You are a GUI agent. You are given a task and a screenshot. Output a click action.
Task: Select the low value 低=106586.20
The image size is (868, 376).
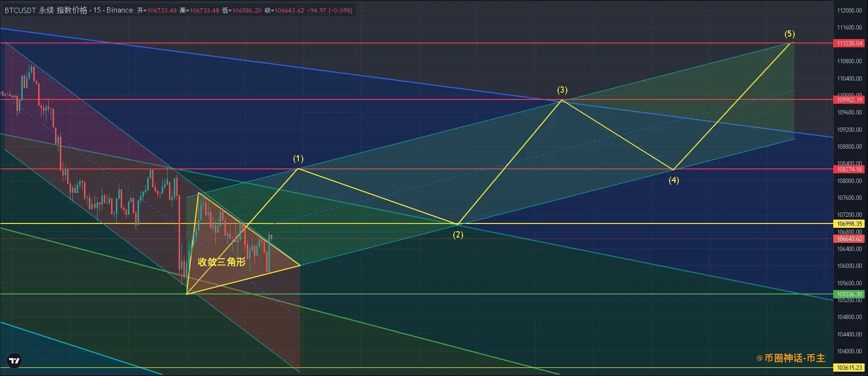tap(242, 10)
